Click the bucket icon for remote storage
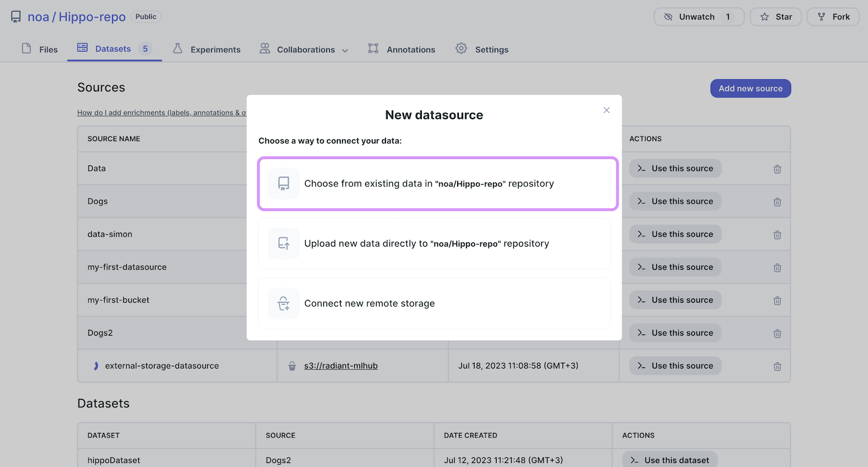The height and width of the screenshot is (467, 868). click(284, 303)
